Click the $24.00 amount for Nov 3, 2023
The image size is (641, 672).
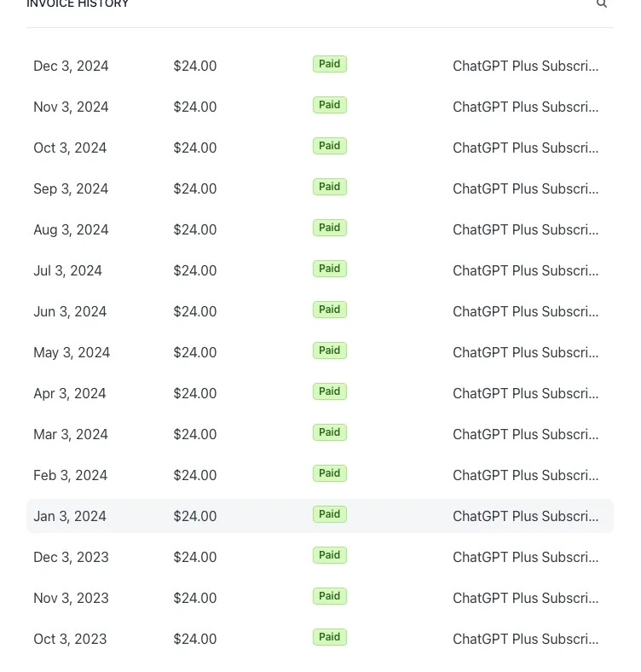[x=195, y=598]
